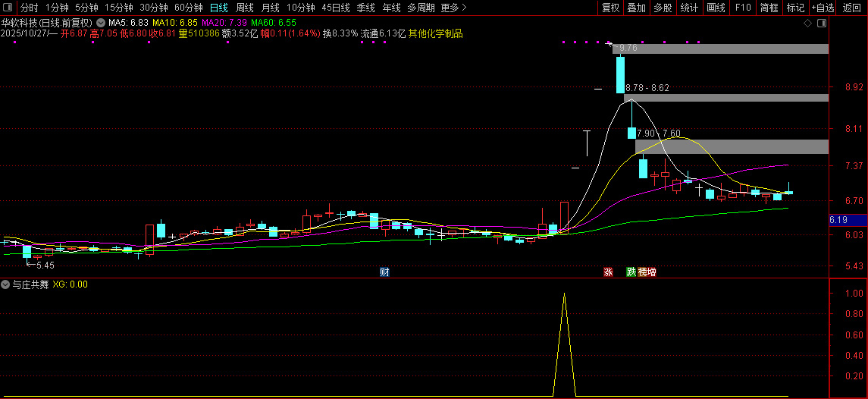Viewport: 868px width, 399px height.
Task: Switch to 60分钟 period
Action: tap(189, 8)
